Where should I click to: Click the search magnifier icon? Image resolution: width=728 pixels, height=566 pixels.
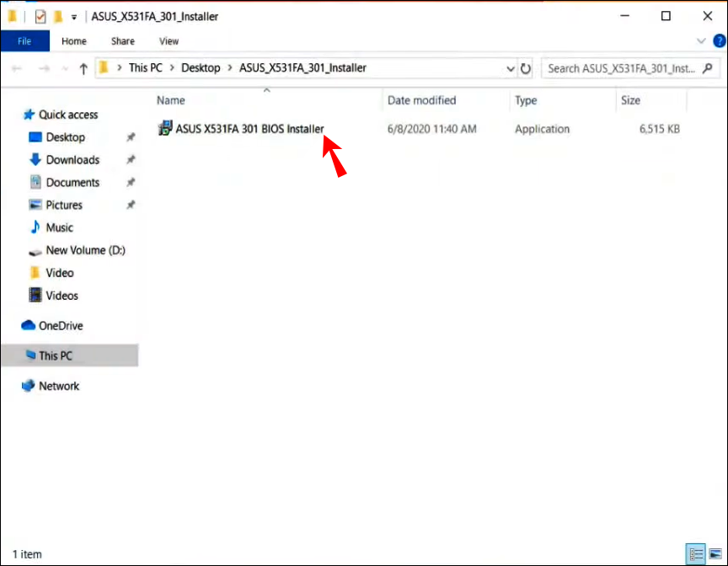[x=708, y=69]
